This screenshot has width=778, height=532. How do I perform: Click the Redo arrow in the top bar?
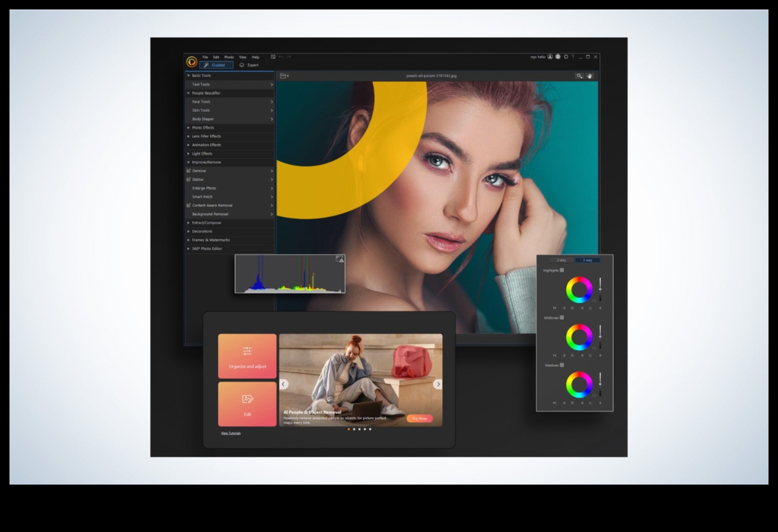click(x=289, y=57)
